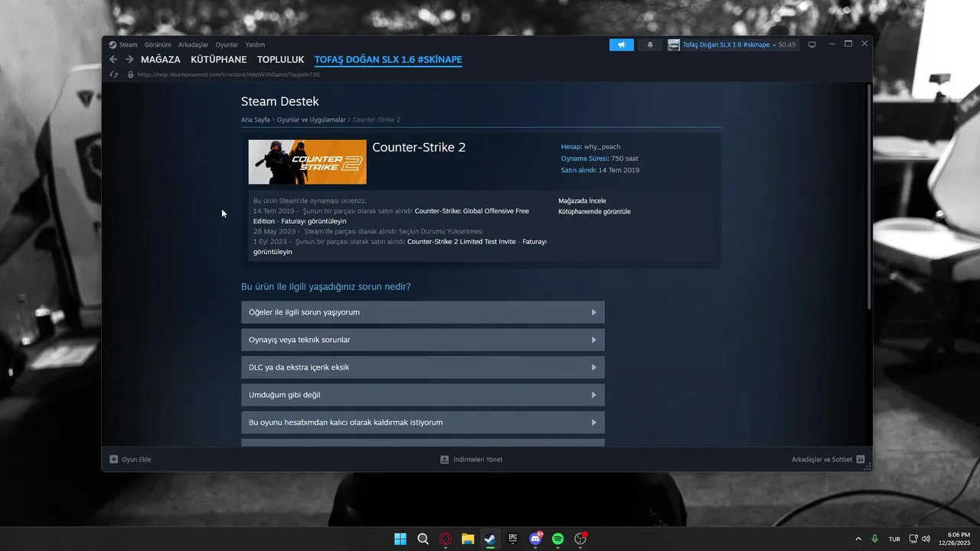This screenshot has height=551, width=980.
Task: Click the round taskbar icon after Spotify
Action: click(x=580, y=539)
